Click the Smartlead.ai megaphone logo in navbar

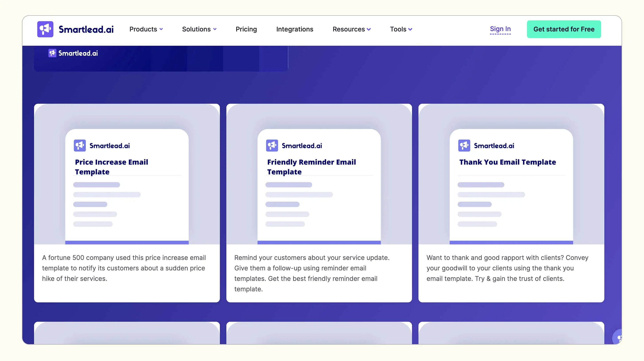[x=45, y=29]
